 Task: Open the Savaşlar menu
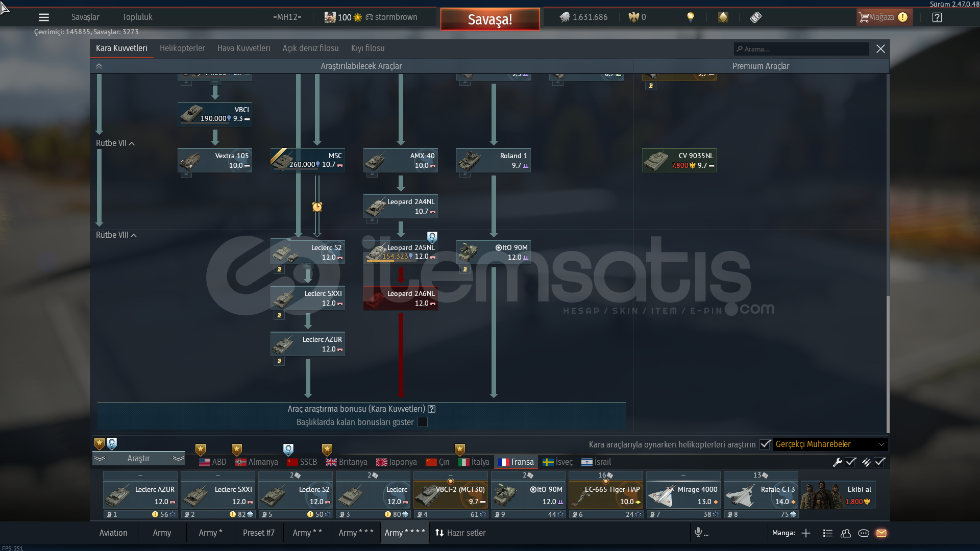85,17
